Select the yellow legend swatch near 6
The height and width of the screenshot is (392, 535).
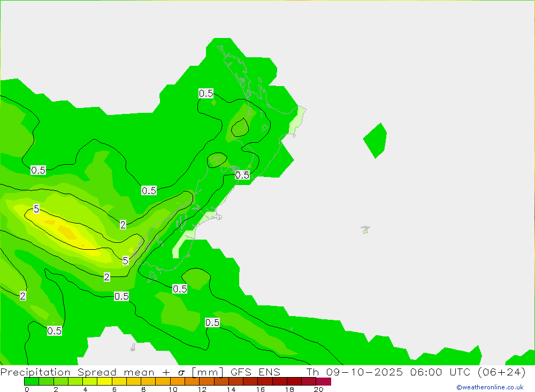[104, 381]
